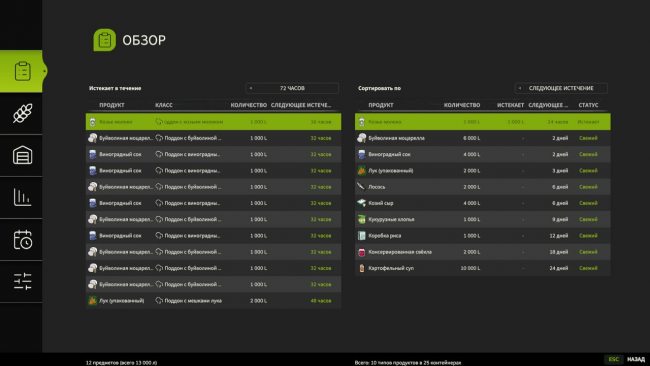Click the 9 дней expiry cell
The width and height of the screenshot is (650, 366).
click(x=560, y=219)
